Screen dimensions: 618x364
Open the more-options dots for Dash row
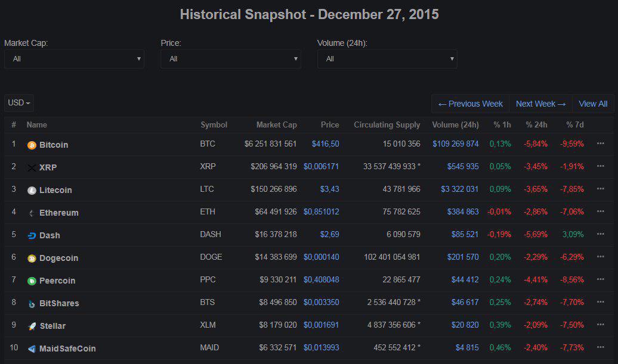pos(600,234)
